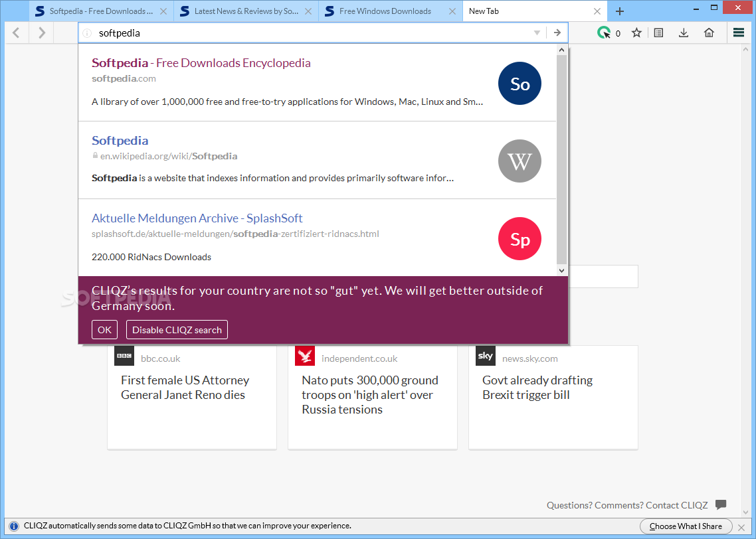Click the en.wikipedia.org/wiki/Softpedia URL

pos(169,156)
